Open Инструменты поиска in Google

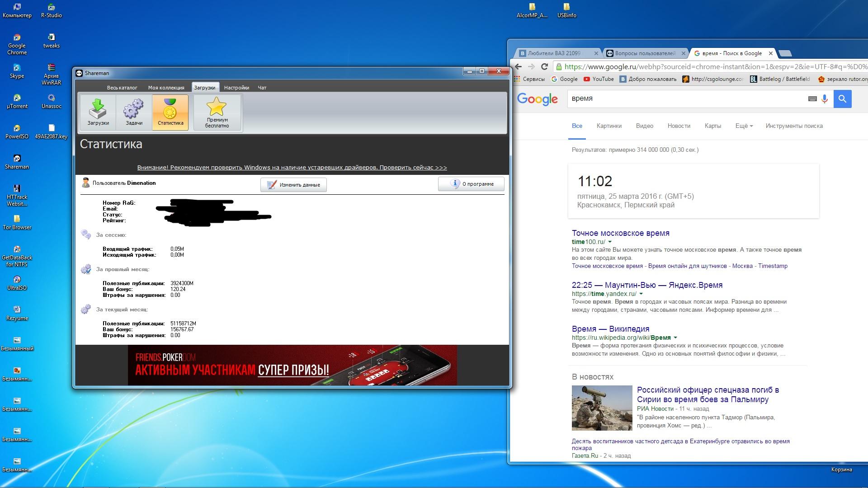coord(794,126)
